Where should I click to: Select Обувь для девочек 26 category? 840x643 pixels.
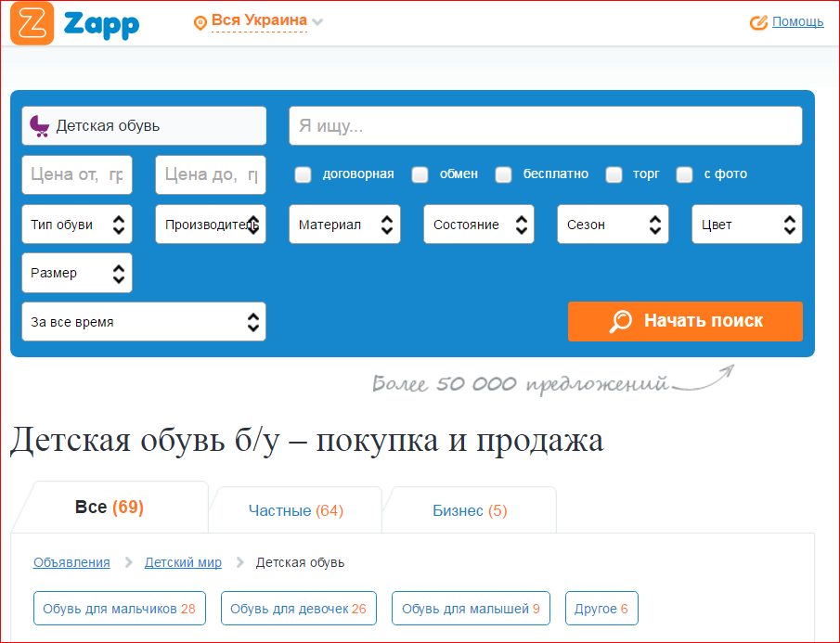pos(298,608)
